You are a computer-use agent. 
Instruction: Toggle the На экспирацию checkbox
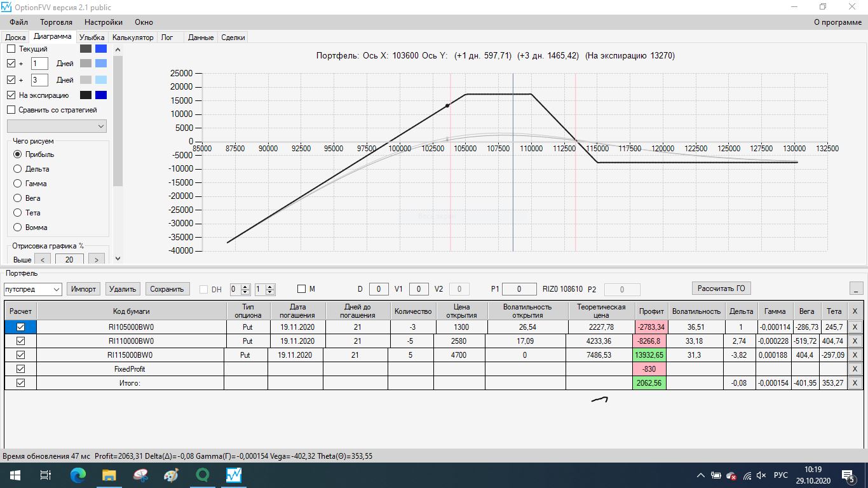point(11,95)
